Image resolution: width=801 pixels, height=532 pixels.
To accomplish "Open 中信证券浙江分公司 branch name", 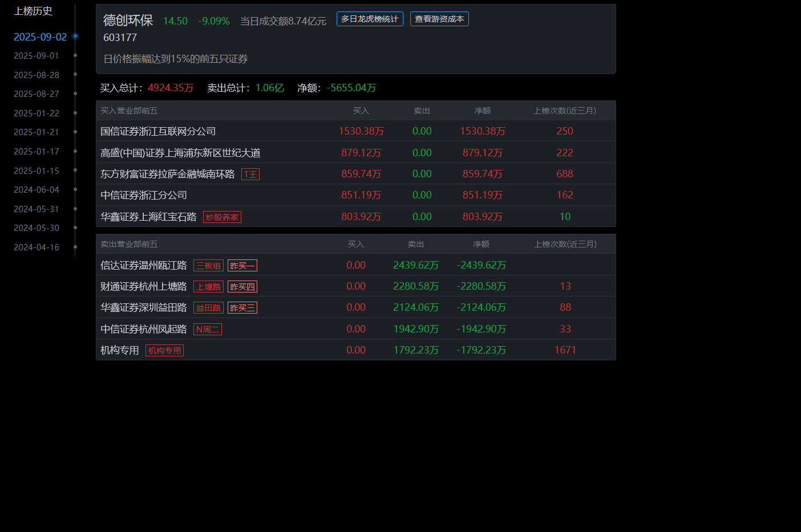I will (144, 195).
